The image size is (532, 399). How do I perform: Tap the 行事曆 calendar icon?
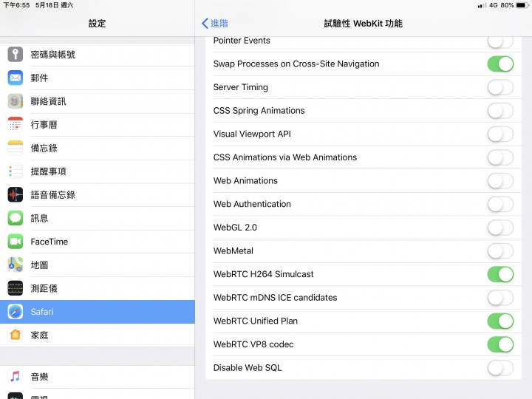16,125
